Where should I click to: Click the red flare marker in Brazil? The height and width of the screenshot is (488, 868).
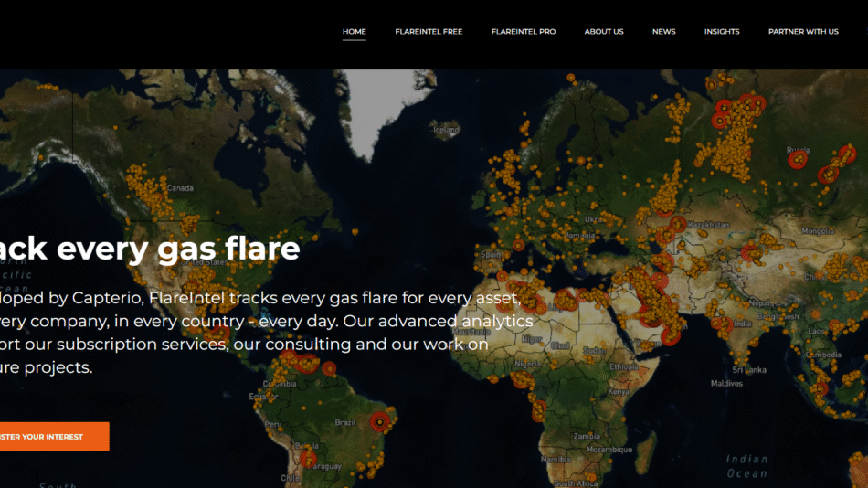(x=380, y=422)
